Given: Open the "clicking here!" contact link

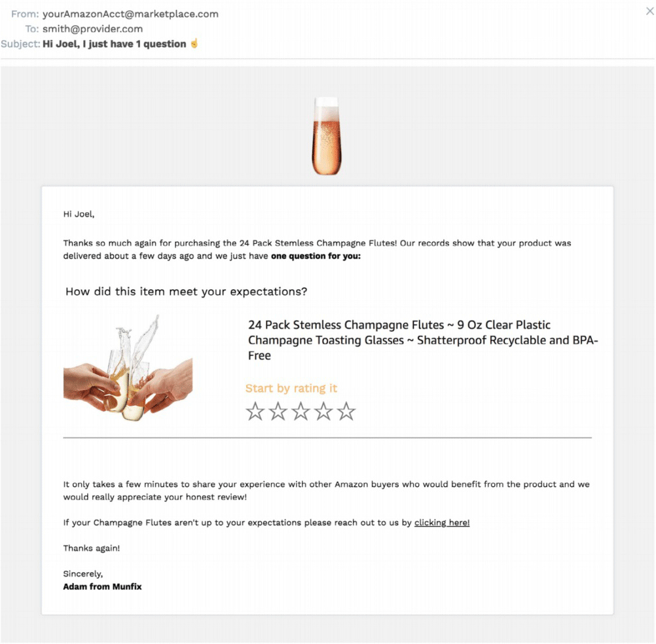Looking at the screenshot, I should click(x=442, y=522).
